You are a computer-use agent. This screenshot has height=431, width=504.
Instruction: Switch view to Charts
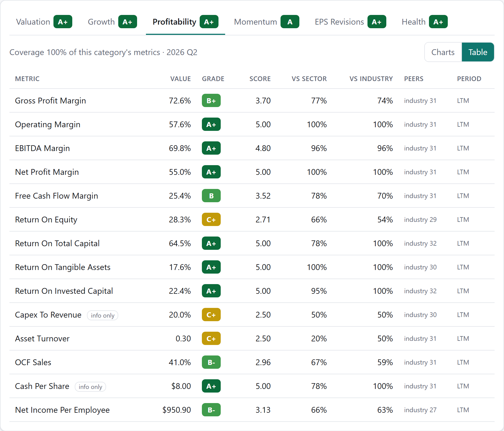[x=443, y=52]
